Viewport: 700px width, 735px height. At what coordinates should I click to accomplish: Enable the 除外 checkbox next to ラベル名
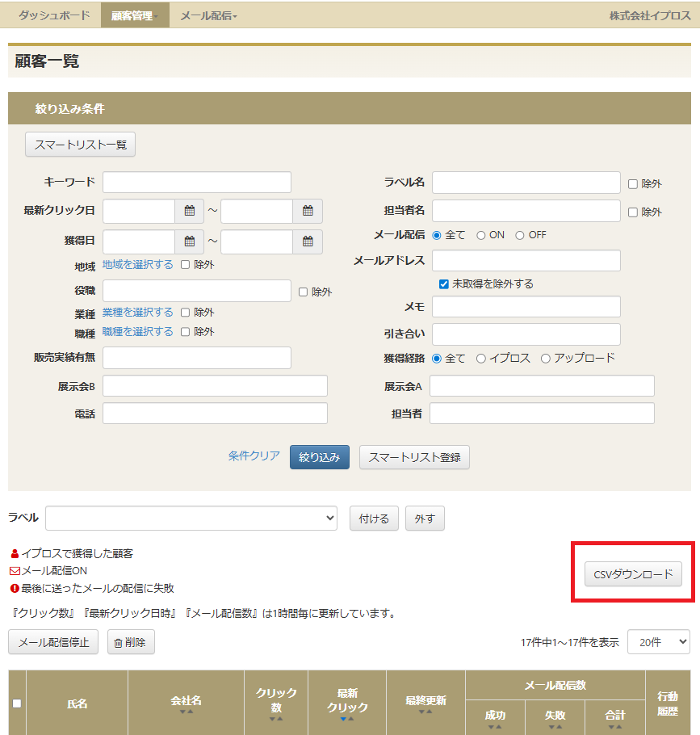pyautogui.click(x=633, y=183)
